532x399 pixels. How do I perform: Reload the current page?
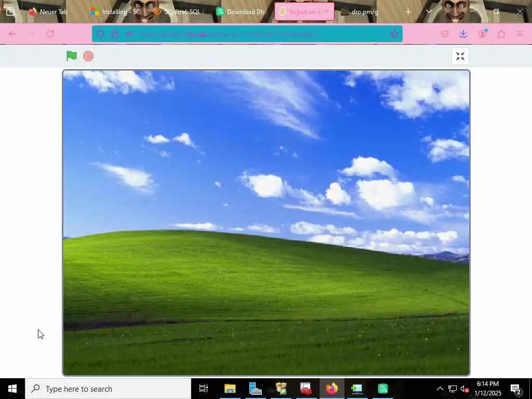50,34
